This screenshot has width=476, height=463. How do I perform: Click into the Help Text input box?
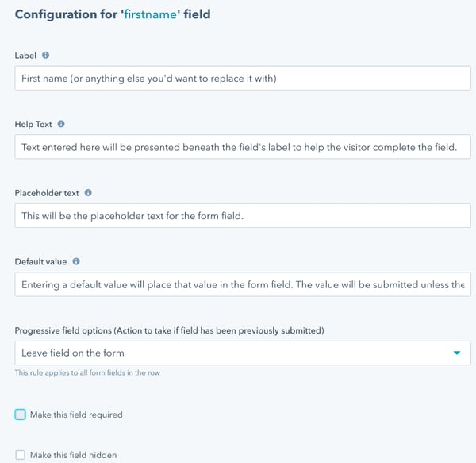242,147
